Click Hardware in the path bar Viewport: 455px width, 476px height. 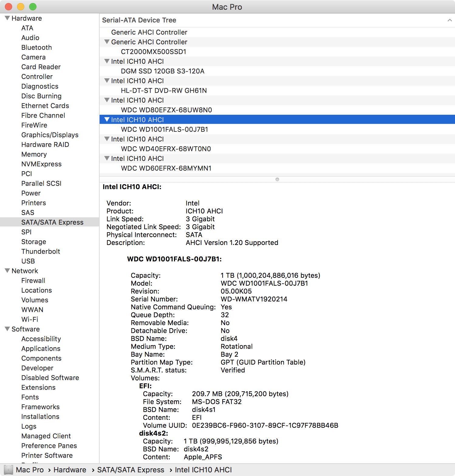[x=70, y=470]
